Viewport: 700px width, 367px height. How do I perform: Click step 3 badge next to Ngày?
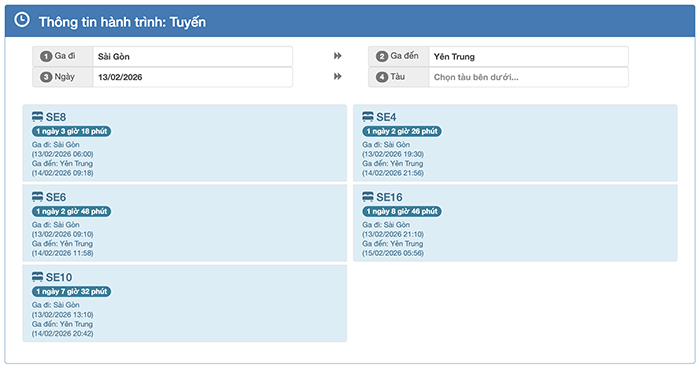point(46,77)
